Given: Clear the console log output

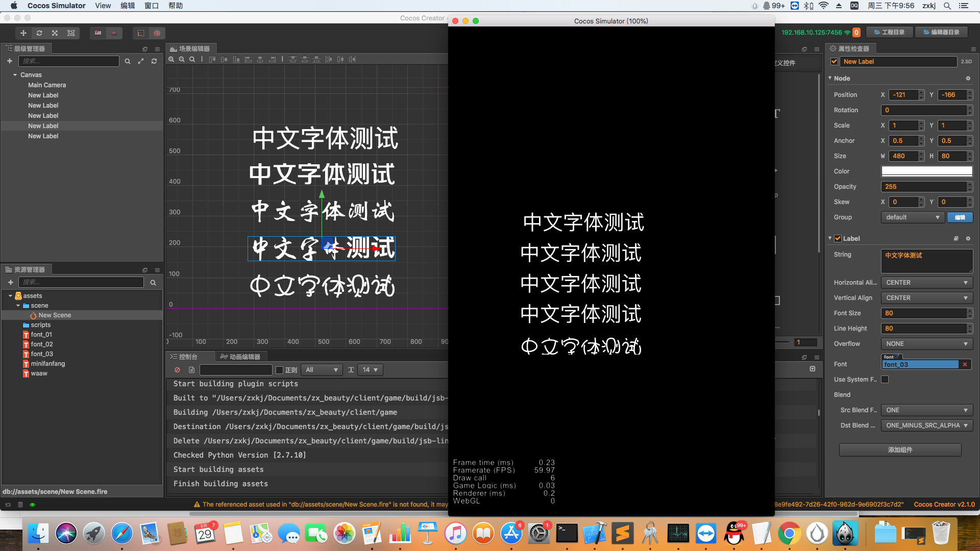Looking at the screenshot, I should (177, 370).
